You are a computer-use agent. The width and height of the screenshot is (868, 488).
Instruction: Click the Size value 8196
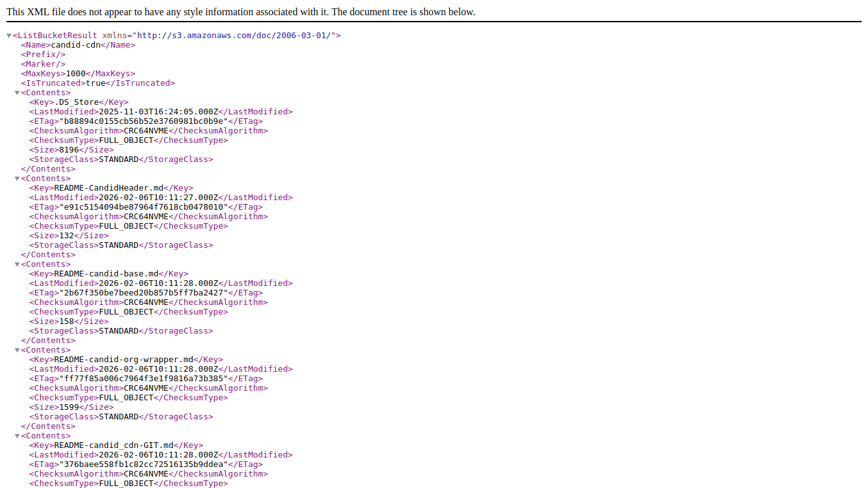(69, 150)
